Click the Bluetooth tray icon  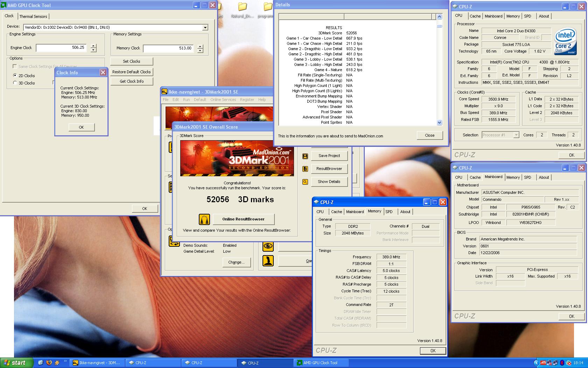click(562, 363)
